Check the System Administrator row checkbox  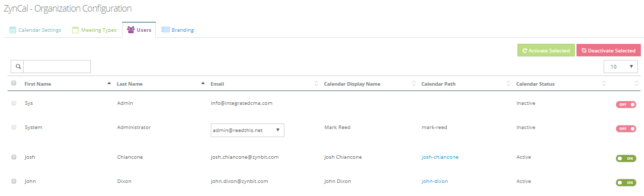(x=14, y=127)
